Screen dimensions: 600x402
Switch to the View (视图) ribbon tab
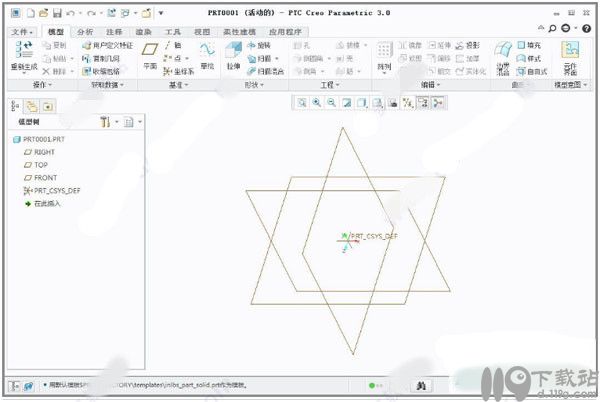coord(202,32)
